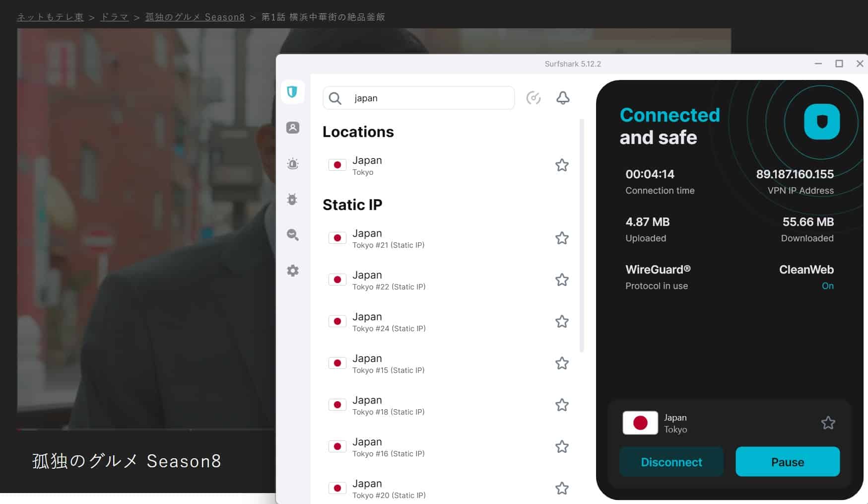This screenshot has width=868, height=504.
Task: Favorite Tokyo #22 Static IP star
Action: tap(562, 280)
